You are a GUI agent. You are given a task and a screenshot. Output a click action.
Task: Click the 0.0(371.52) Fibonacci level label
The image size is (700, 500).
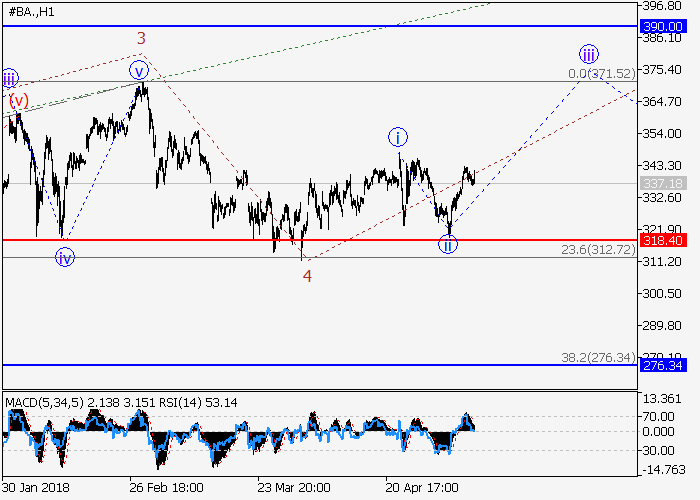[601, 74]
